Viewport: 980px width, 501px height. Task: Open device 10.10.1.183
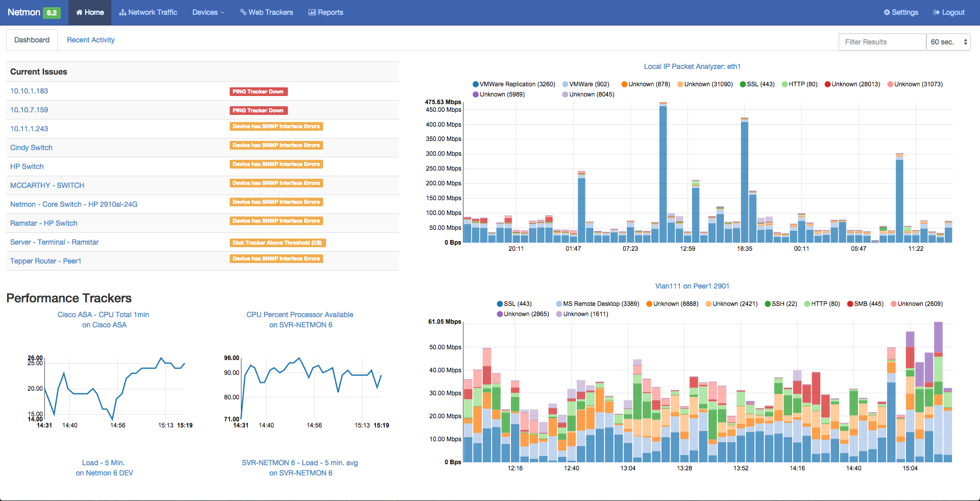coord(29,91)
